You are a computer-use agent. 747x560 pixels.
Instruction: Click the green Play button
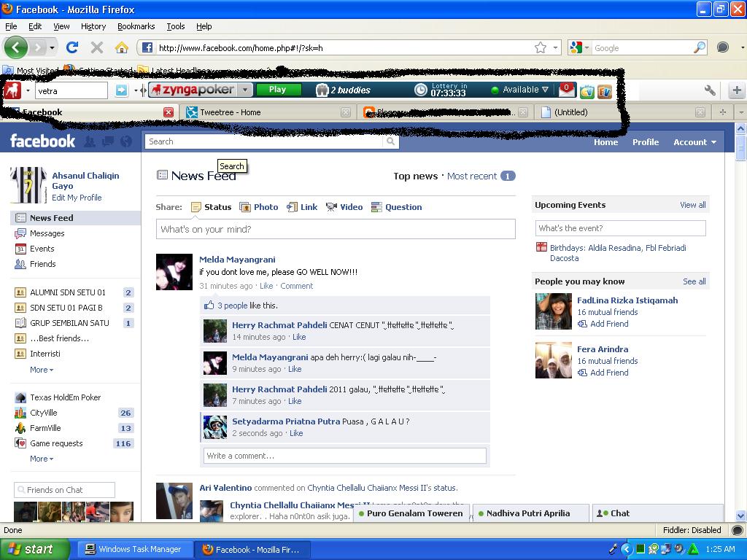278,90
